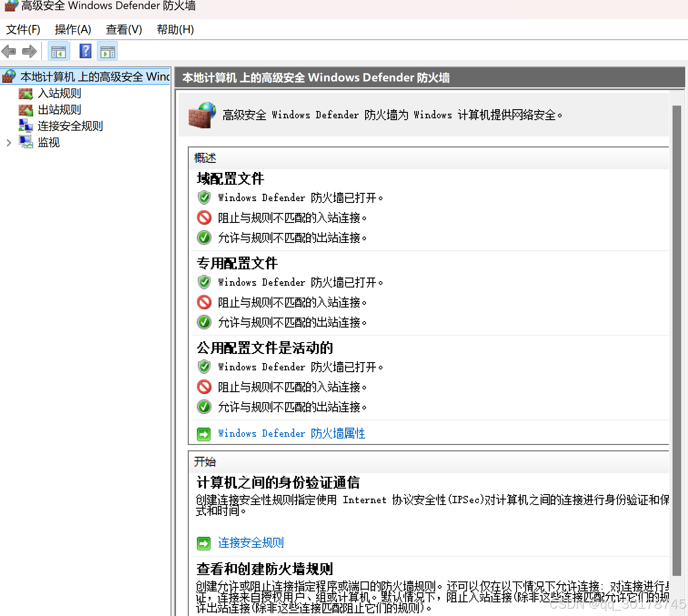The image size is (688, 616).
Task: Open the 查看(V) menu
Action: coord(124,30)
